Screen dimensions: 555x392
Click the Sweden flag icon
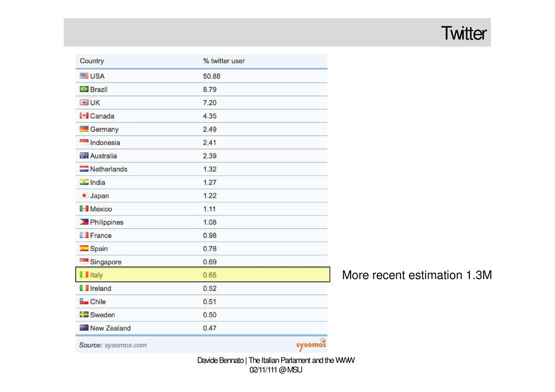pyautogui.click(x=84, y=314)
